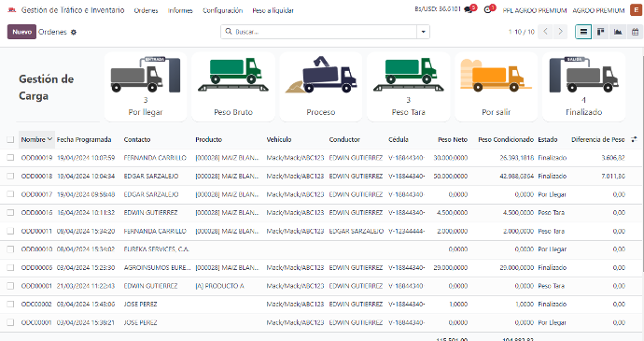Switch to kanban view
644x341 pixels.
click(600, 32)
